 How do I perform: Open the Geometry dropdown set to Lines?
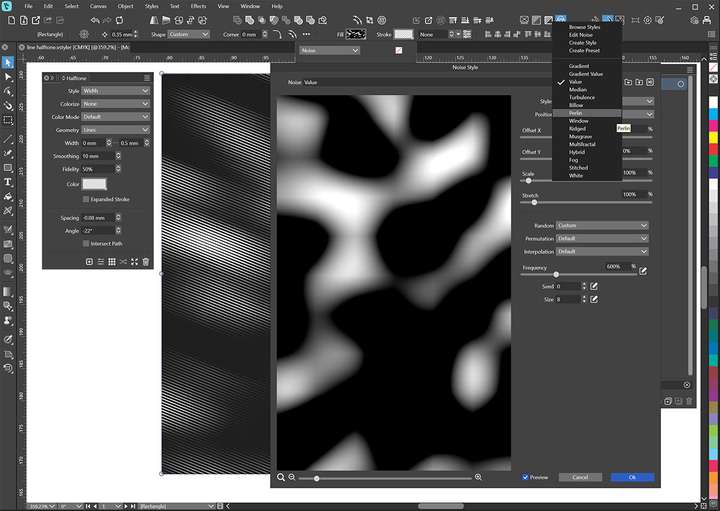pyautogui.click(x=116, y=129)
